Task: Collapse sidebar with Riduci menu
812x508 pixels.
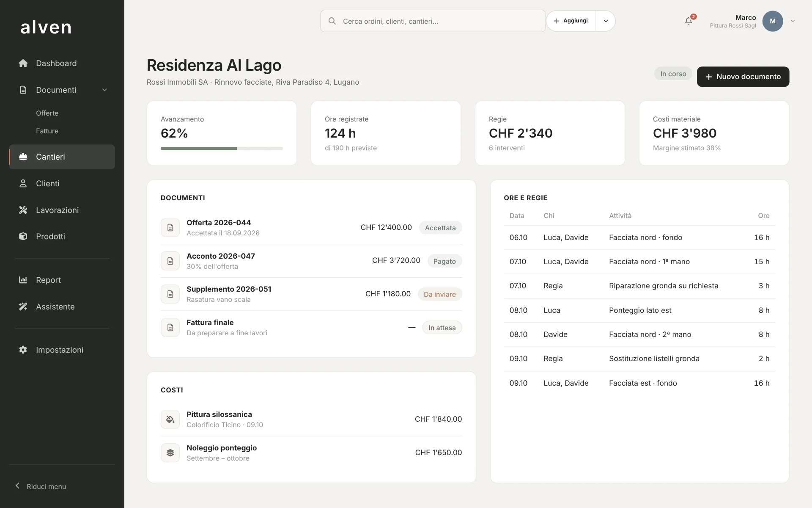Action: [x=41, y=486]
